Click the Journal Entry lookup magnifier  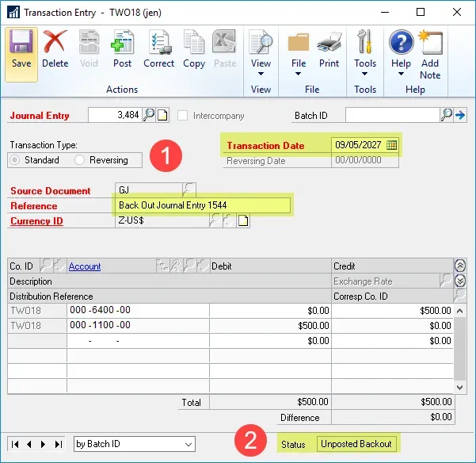148,115
